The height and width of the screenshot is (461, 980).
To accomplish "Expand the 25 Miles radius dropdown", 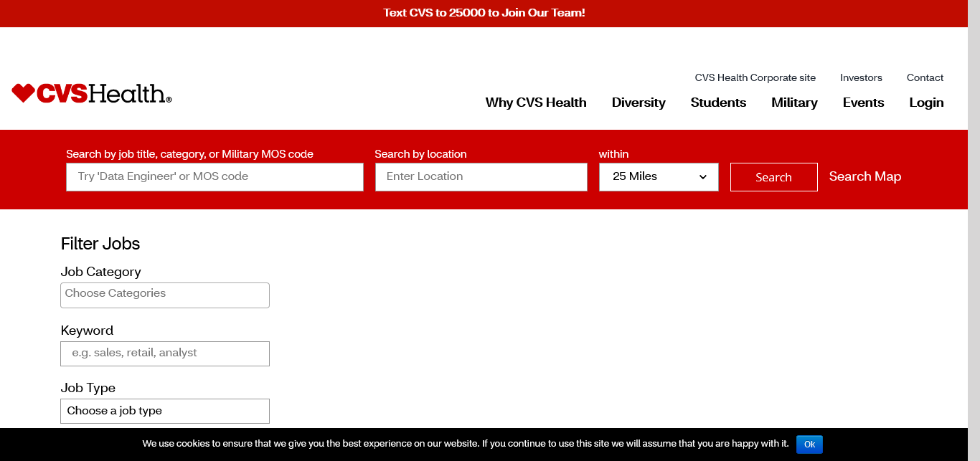I will click(658, 176).
